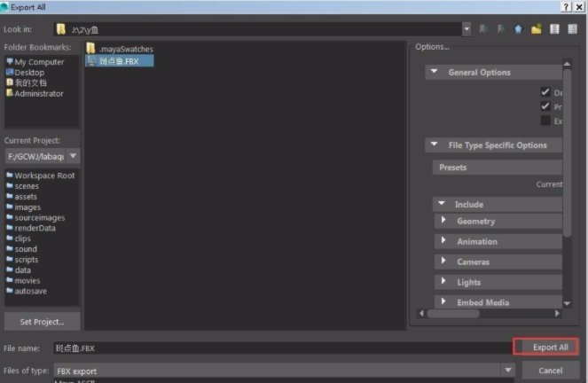Image resolution: width=588 pixels, height=383 pixels.
Task: Click the help question mark icon
Action: pos(565,6)
